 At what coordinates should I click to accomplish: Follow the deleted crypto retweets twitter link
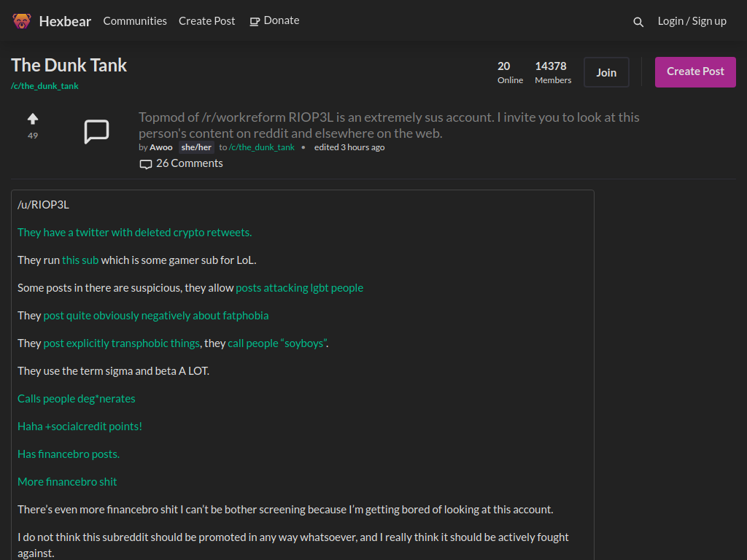(134, 233)
